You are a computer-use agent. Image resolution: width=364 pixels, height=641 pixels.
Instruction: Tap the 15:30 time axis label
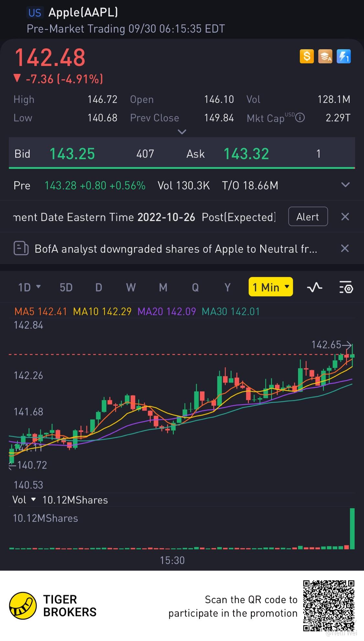pos(172,560)
